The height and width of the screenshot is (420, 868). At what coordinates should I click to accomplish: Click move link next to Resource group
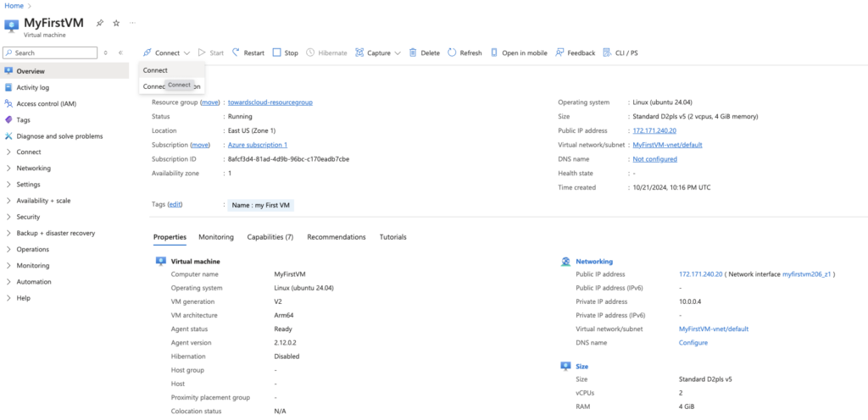[210, 102]
